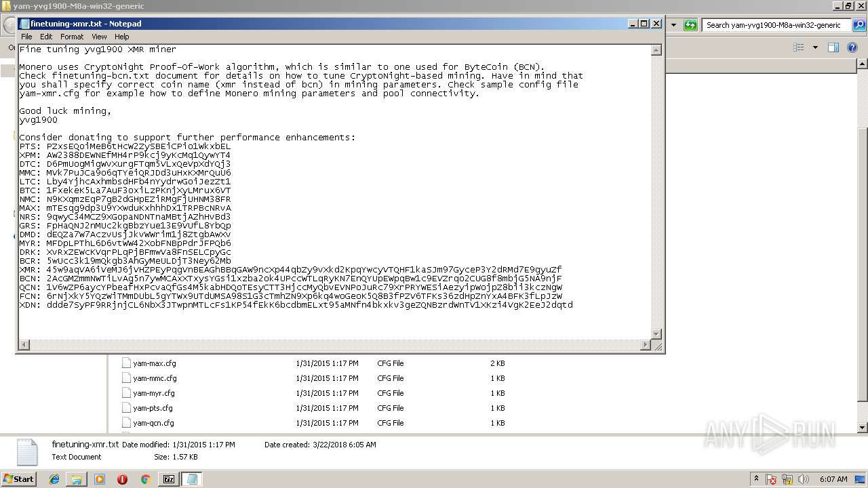Screen dimensions: 868x488
Task: Restore the Explorer window with restore button
Action: click(848, 6)
